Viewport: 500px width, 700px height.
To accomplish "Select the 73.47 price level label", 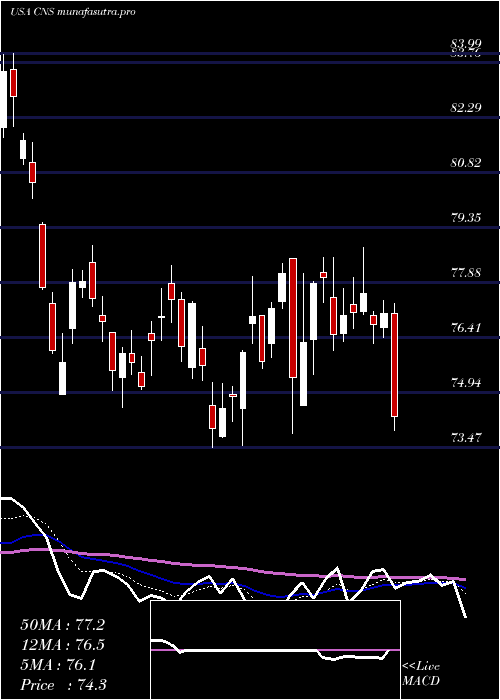I will coord(466,438).
